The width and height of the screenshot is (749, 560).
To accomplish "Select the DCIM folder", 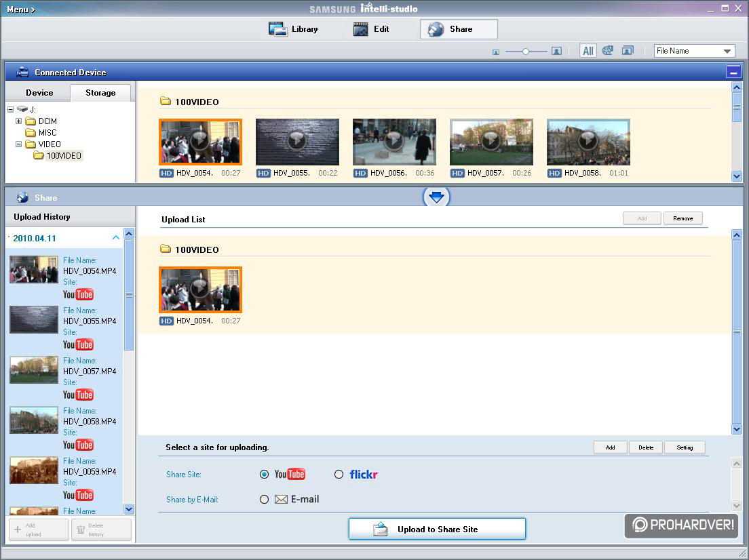I will pyautogui.click(x=41, y=121).
